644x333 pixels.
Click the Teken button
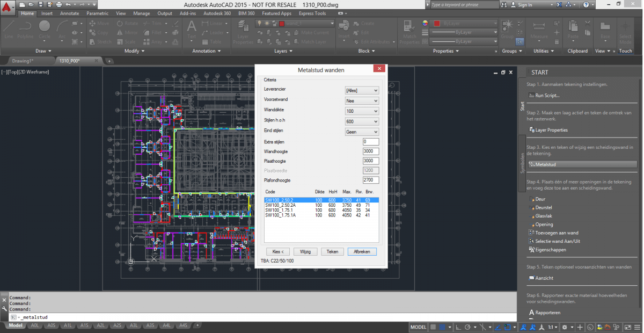[x=332, y=251]
